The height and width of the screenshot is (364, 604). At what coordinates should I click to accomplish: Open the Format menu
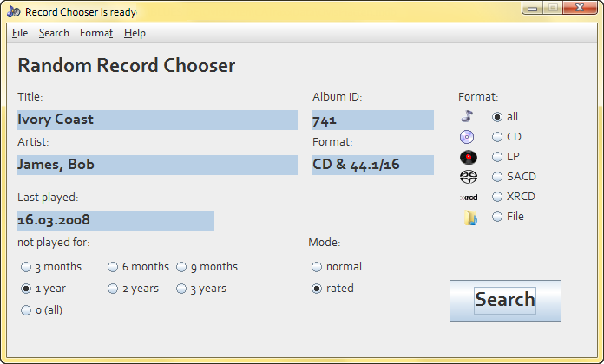pyautogui.click(x=96, y=33)
